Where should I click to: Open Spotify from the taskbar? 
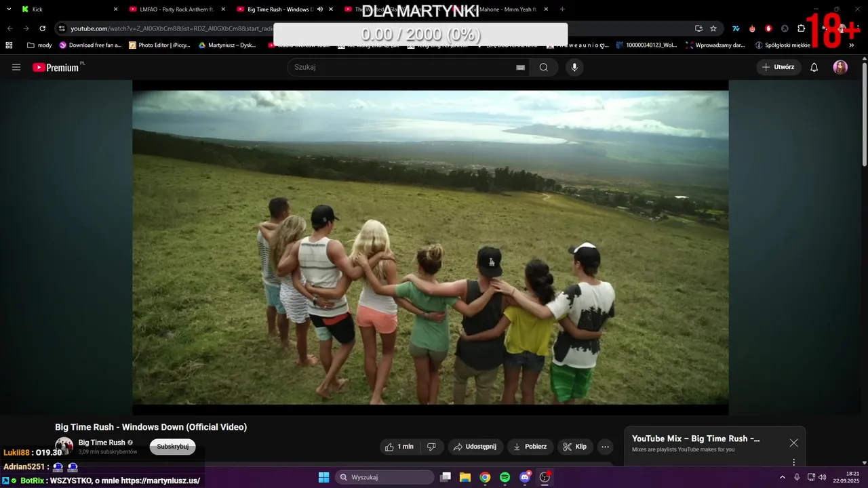505,477
